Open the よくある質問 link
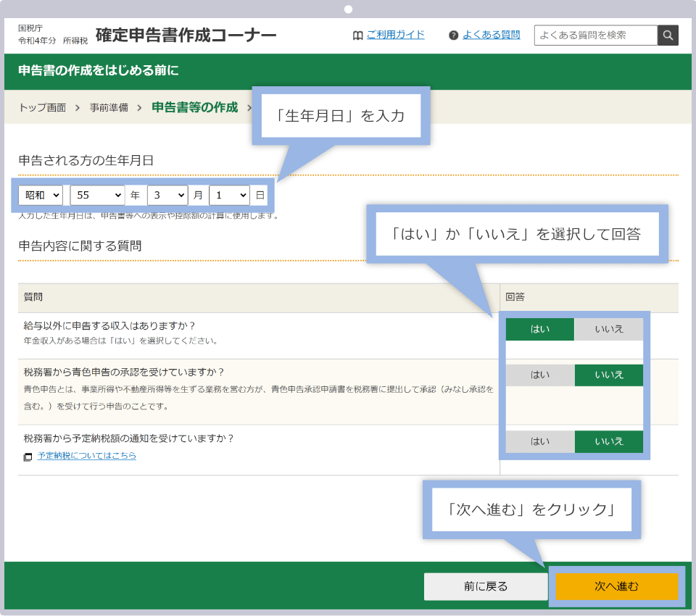Screen dimensions: 696x616 click(x=492, y=35)
